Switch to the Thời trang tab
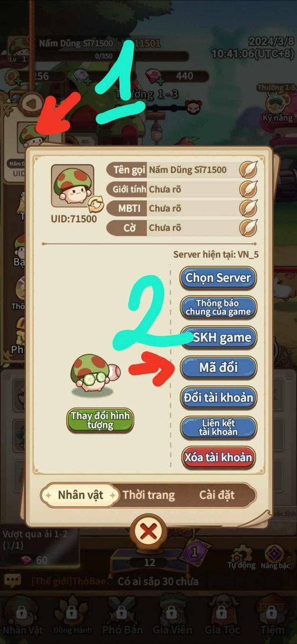297x644 pixels. [x=148, y=495]
